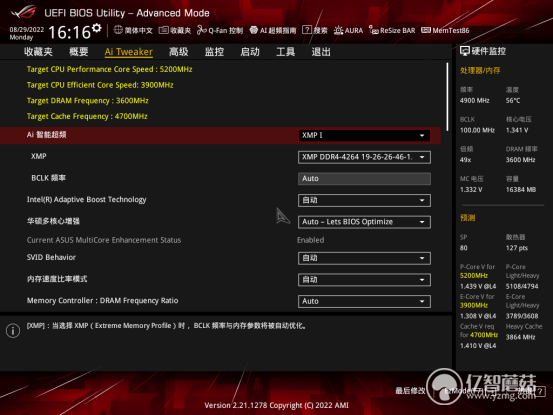Click 处理器/内存 section heading
This screenshot has height=415, width=553.
(480, 71)
